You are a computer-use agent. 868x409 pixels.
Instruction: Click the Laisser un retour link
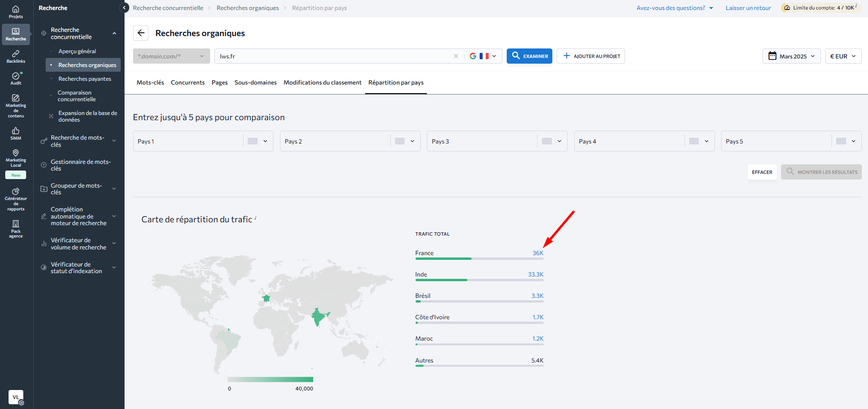[748, 8]
